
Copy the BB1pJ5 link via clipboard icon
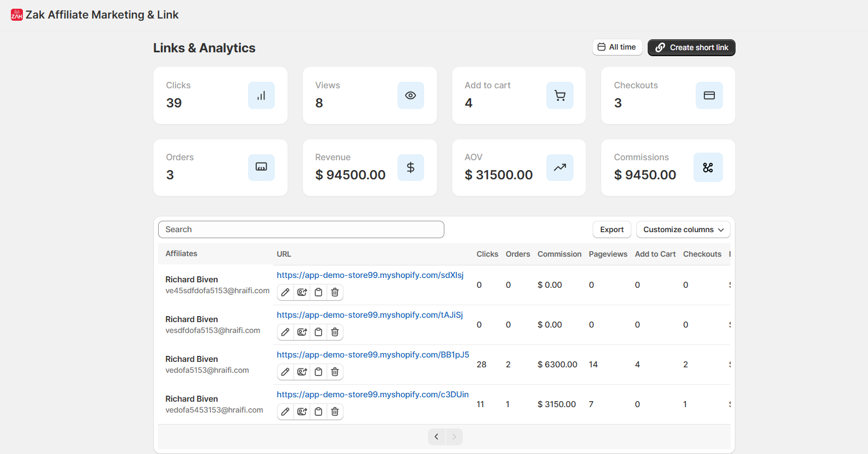coord(318,372)
